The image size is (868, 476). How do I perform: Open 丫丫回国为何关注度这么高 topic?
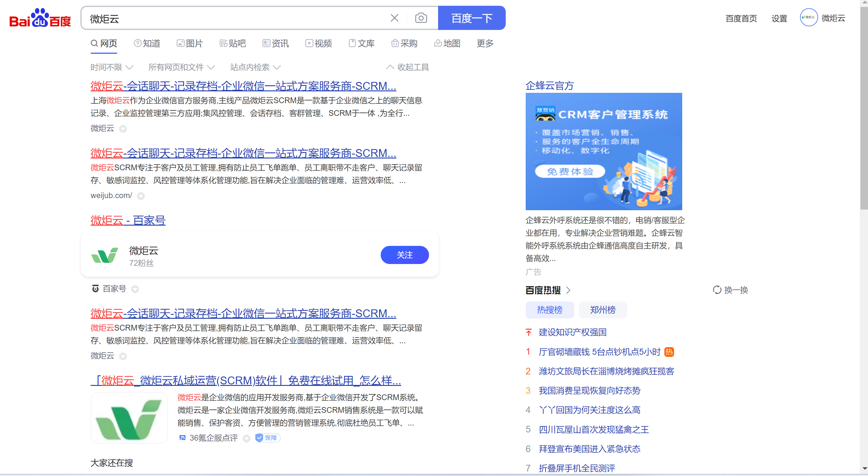[589, 410]
